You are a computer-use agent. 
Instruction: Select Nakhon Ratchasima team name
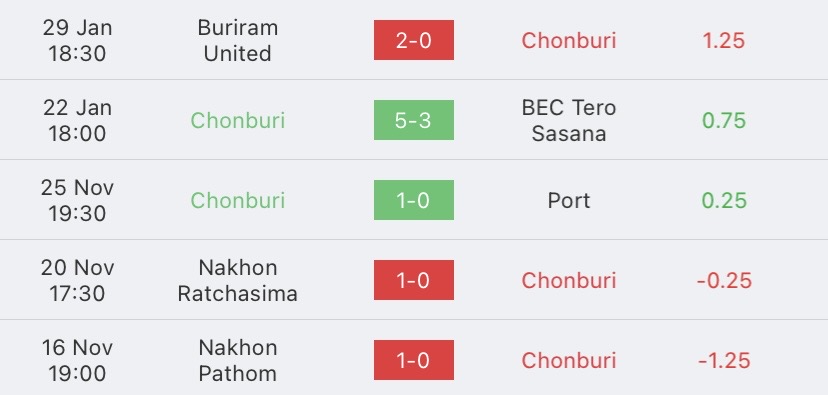point(238,280)
